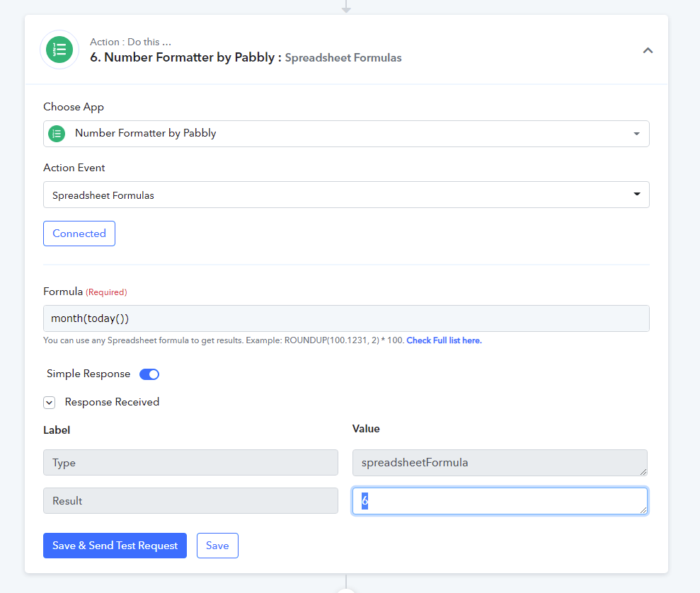The width and height of the screenshot is (700, 593).
Task: Click the Result value field showing 6
Action: (x=500, y=500)
